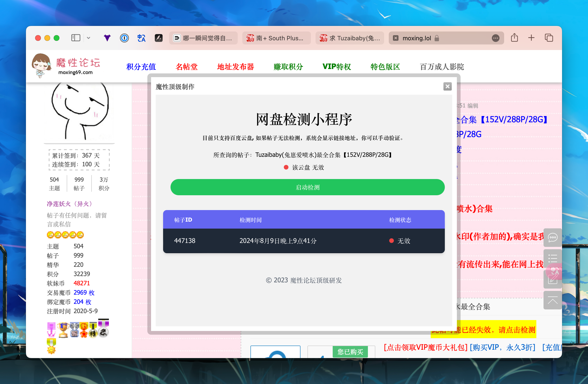
Task: Open a new tab with plus icon
Action: point(531,38)
